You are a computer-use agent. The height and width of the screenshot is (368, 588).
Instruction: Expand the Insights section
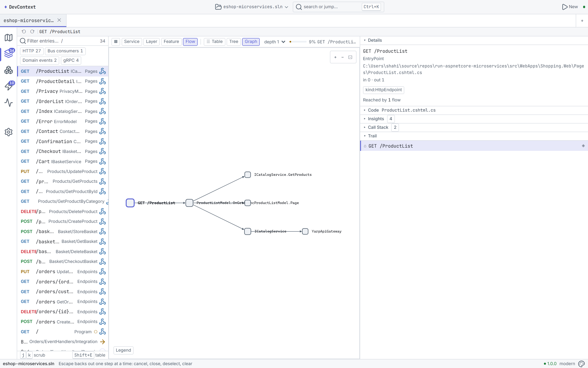[474, 119]
